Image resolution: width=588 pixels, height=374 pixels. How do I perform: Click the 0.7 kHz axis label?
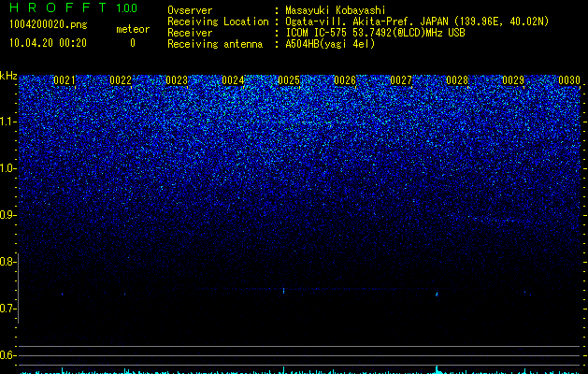(7, 309)
